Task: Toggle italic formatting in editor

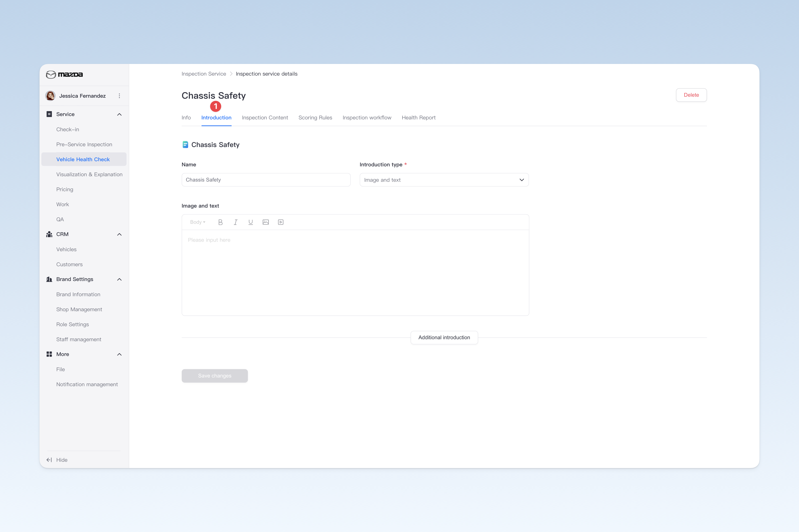Action: coord(235,222)
